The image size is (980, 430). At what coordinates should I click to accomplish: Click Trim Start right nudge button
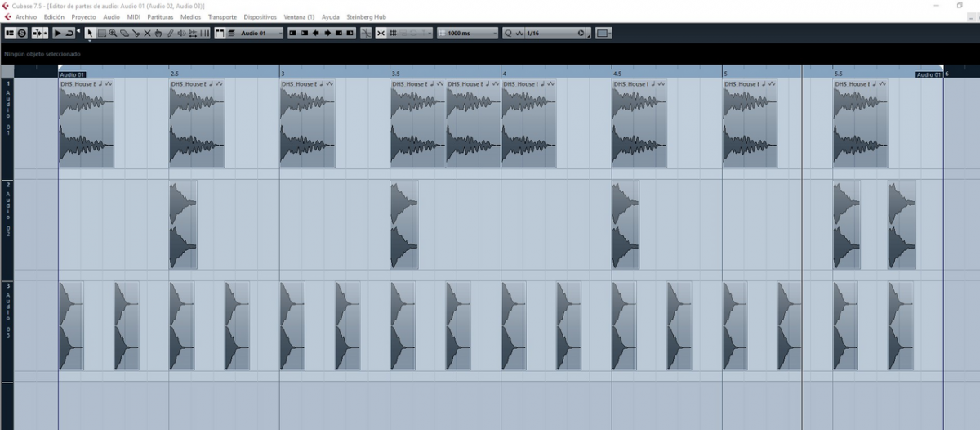(305, 33)
